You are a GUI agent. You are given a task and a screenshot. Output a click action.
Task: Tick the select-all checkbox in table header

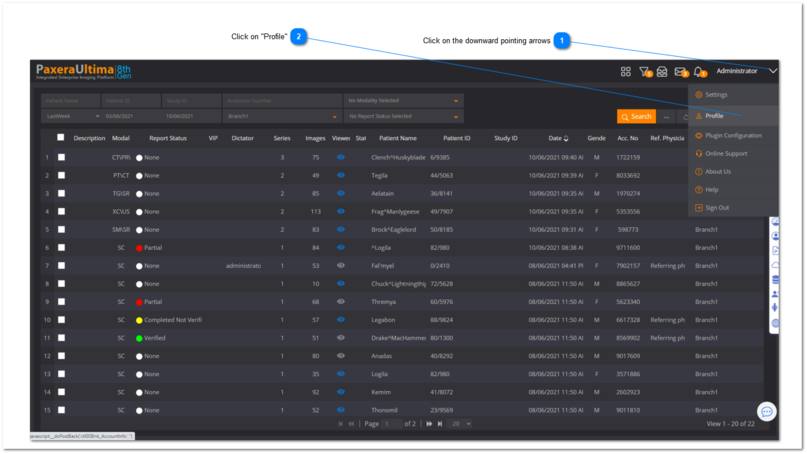61,138
